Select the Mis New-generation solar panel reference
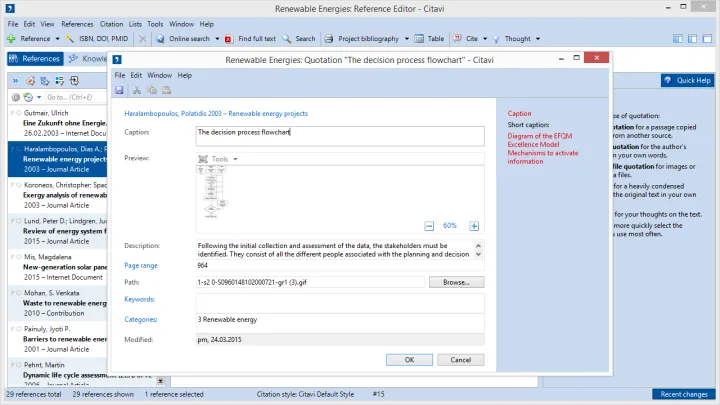This screenshot has width=720, height=405. 58,267
